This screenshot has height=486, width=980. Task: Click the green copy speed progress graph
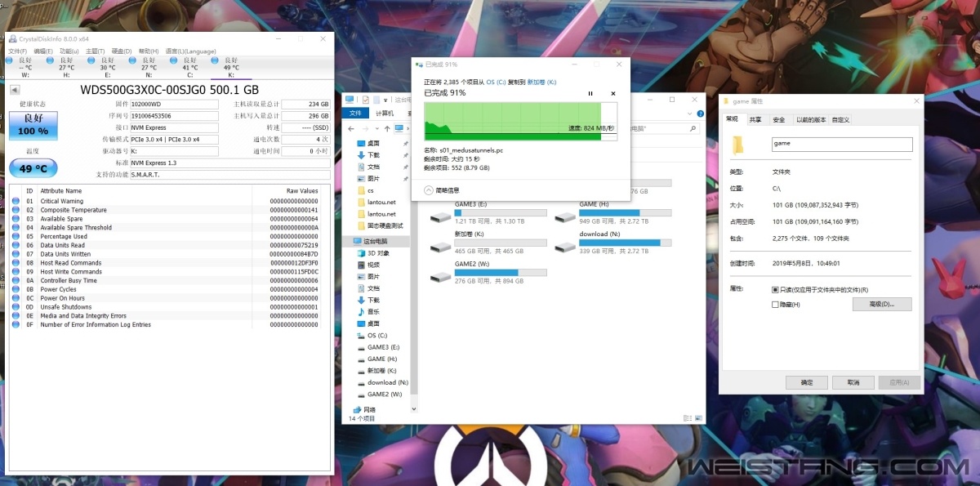tap(520, 120)
